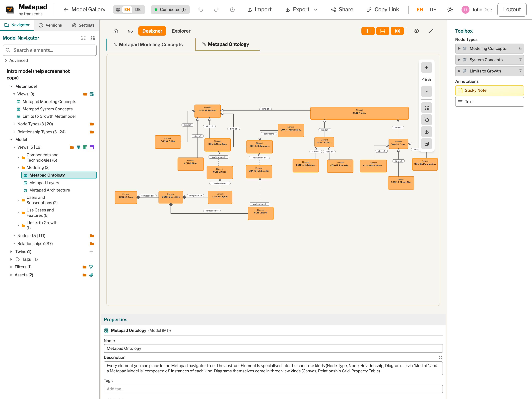532x399 pixels.
Task: Open the Settings tab
Action: (x=83, y=25)
